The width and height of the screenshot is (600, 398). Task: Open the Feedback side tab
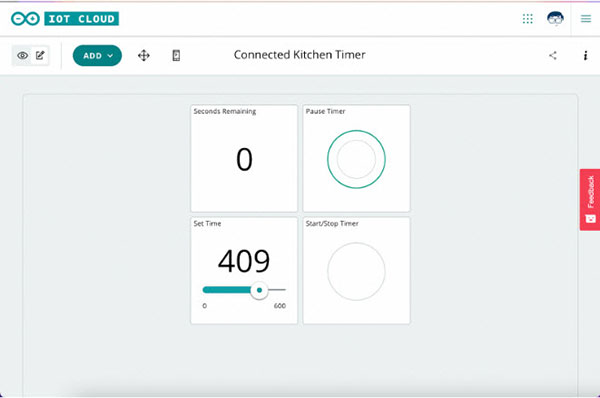(x=590, y=200)
